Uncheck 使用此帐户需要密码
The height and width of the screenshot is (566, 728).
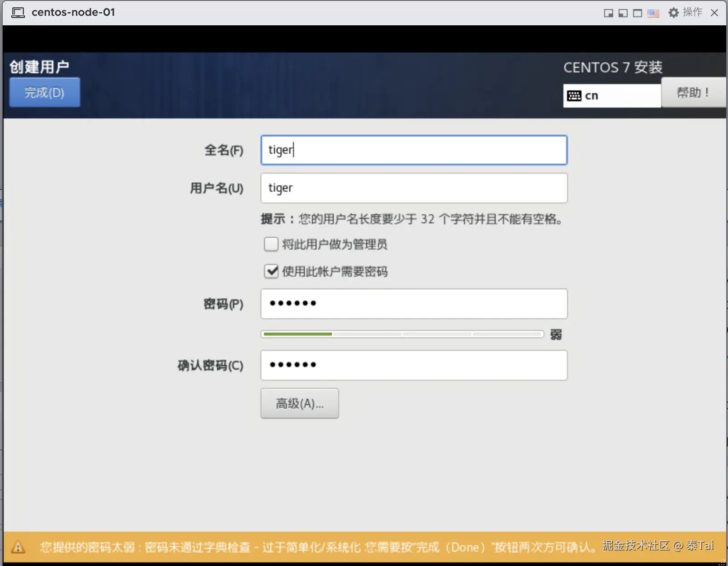pyautogui.click(x=271, y=271)
